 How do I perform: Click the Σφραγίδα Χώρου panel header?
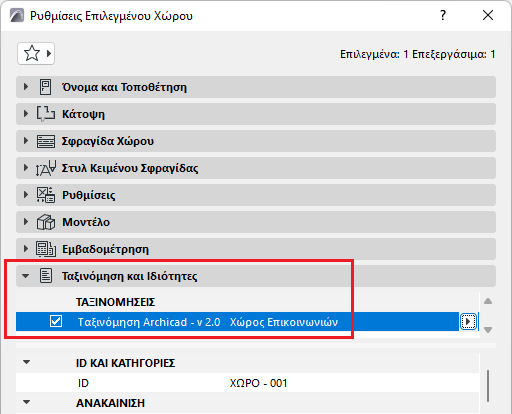pyautogui.click(x=256, y=141)
